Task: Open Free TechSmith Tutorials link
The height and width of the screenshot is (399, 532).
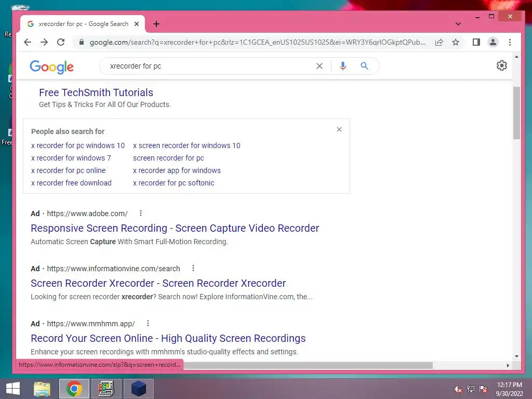Action: (96, 92)
